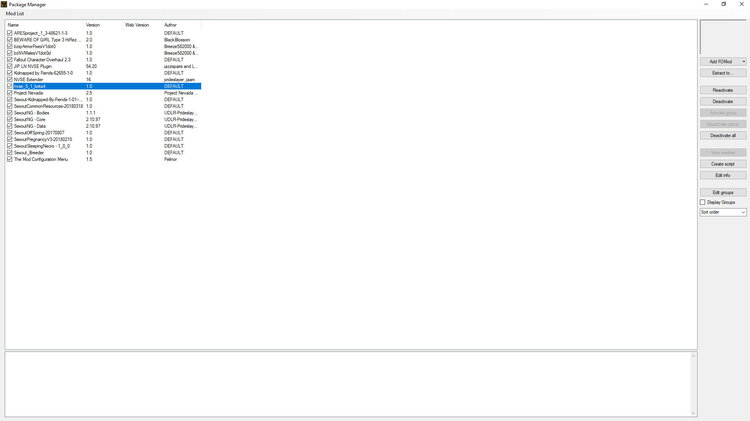Toggle the NVSE Extender checkbox
The image size is (750, 421).
click(x=10, y=79)
